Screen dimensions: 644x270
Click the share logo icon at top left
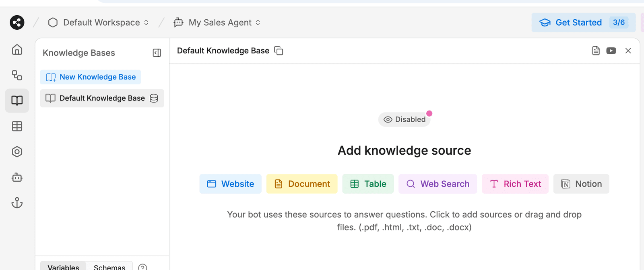(x=17, y=22)
